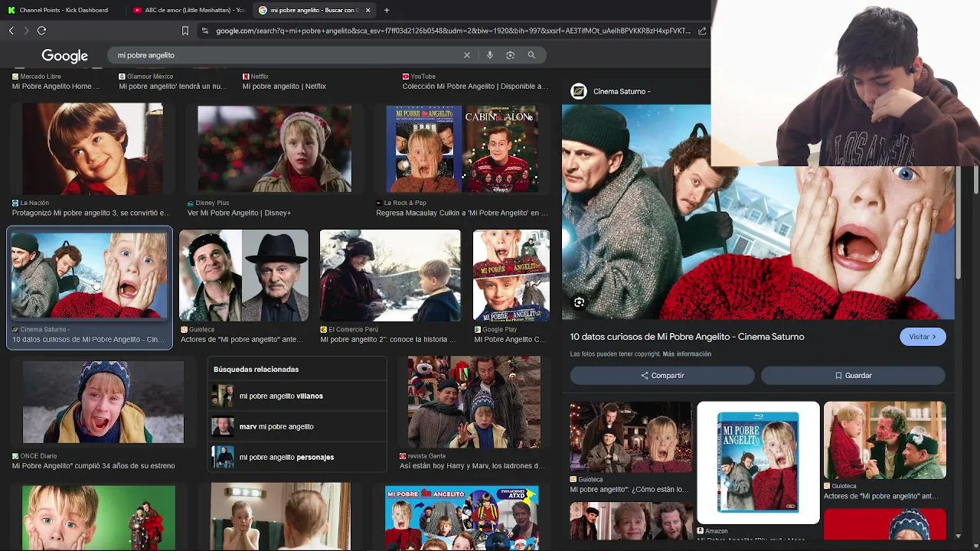Open Guioteca Actores related image on right
Image resolution: width=980 pixels, height=551 pixels.
tap(884, 441)
